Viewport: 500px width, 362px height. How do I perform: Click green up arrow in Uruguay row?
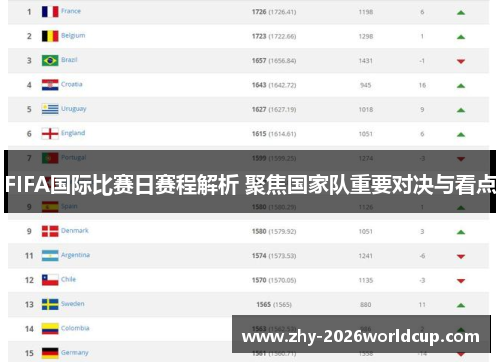pyautogui.click(x=461, y=110)
